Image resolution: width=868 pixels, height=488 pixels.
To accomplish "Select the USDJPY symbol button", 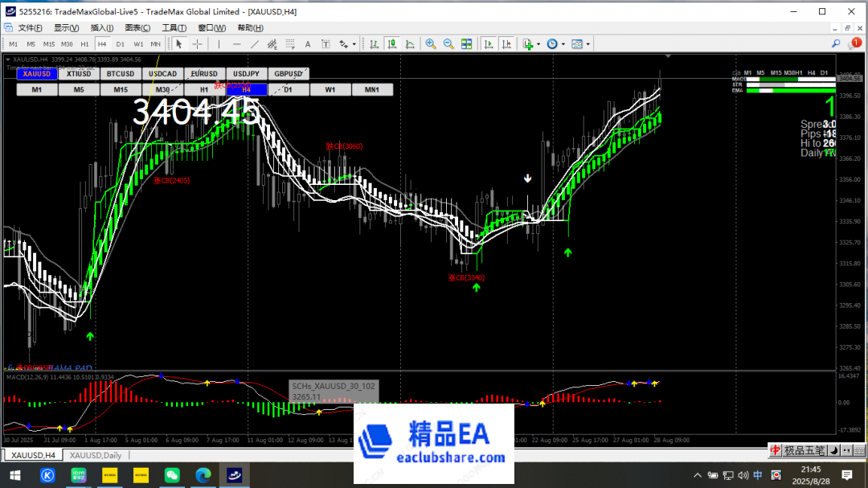I will 246,73.
